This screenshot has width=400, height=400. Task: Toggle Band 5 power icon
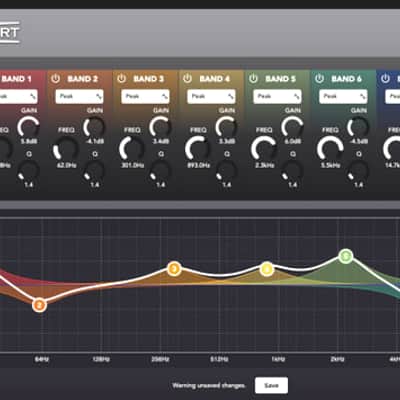[253, 79]
